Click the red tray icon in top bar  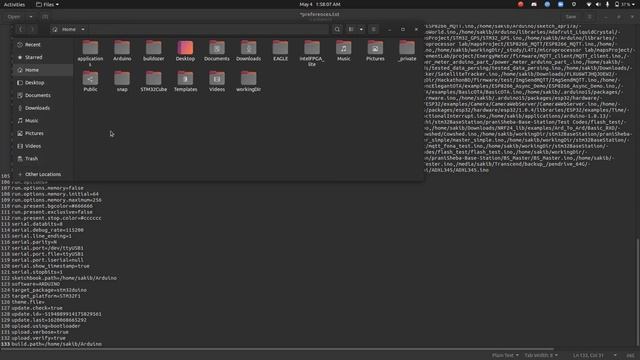[520, 4]
